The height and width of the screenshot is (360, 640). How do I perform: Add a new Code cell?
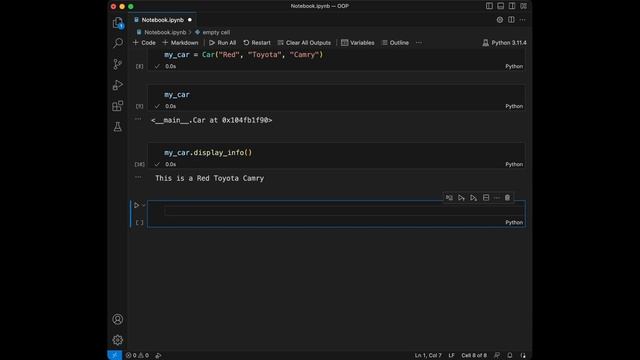[144, 42]
